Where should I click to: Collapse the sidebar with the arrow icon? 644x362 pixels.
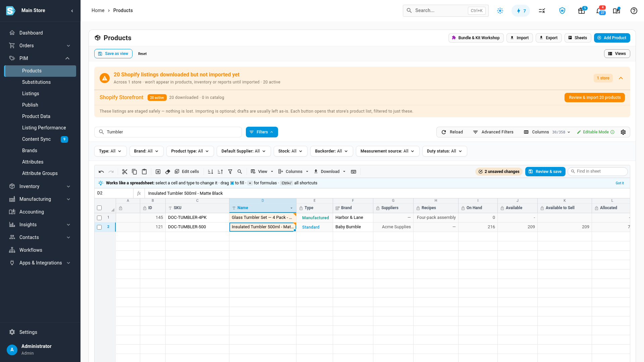(x=72, y=11)
